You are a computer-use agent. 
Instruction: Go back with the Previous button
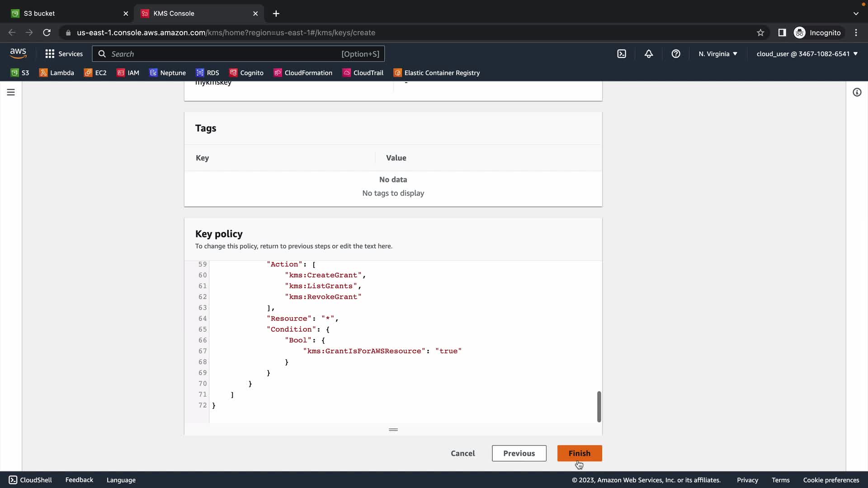pyautogui.click(x=519, y=453)
